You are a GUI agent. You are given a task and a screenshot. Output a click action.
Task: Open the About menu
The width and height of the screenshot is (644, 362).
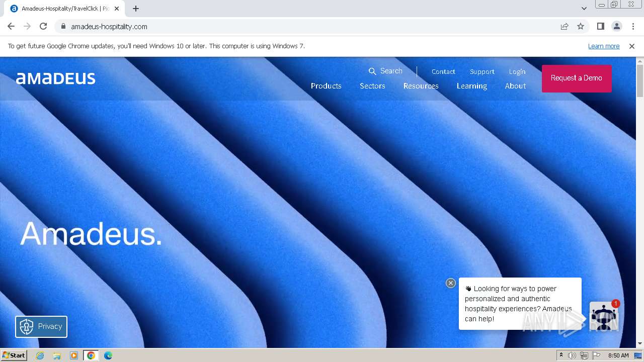[516, 86]
